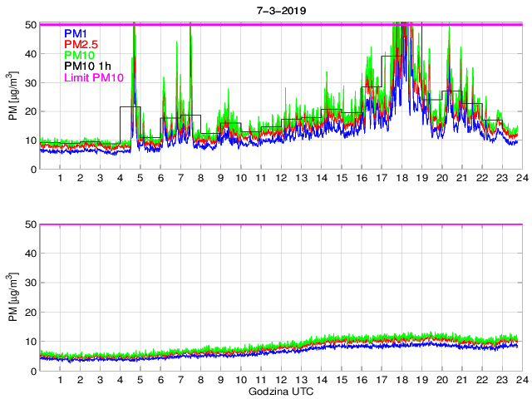The image size is (532, 399).
Task: Click hour 5 tick on upper x-axis
Action: (x=140, y=179)
